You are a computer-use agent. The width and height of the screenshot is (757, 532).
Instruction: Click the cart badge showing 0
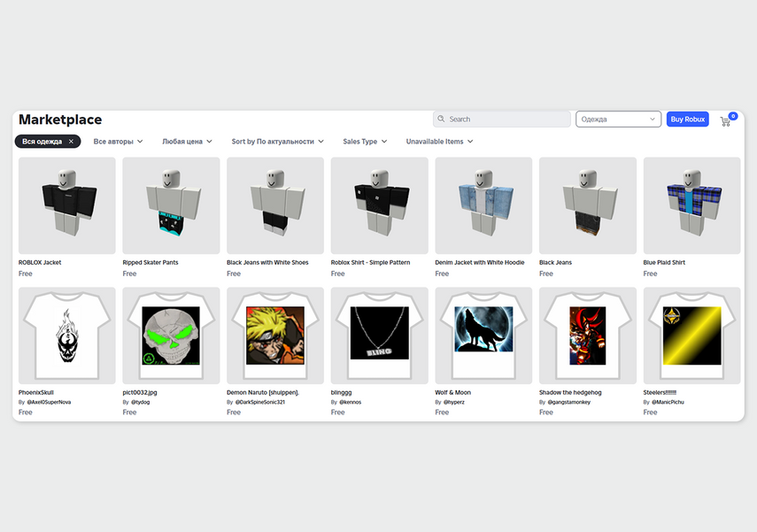(732, 115)
